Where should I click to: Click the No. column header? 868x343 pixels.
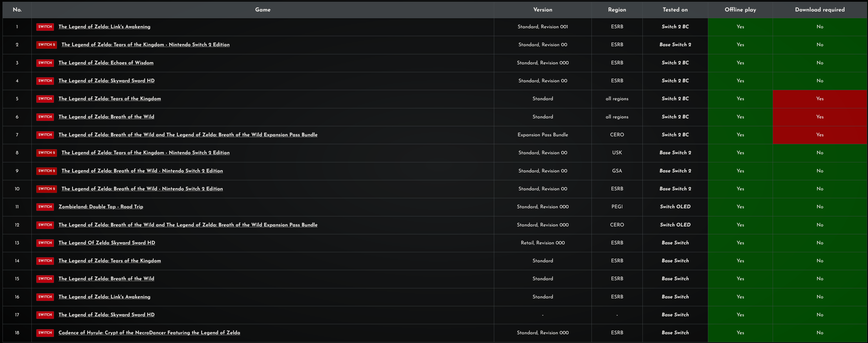coord(17,10)
